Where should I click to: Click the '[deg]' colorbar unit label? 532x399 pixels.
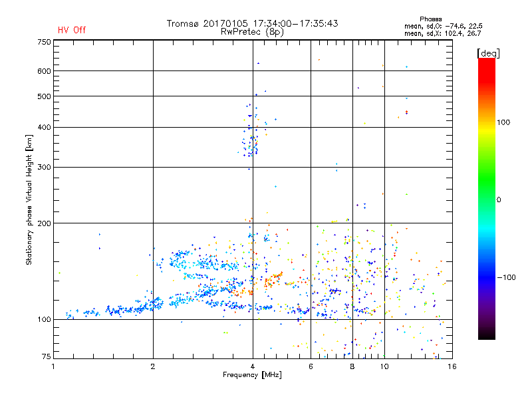tap(488, 53)
